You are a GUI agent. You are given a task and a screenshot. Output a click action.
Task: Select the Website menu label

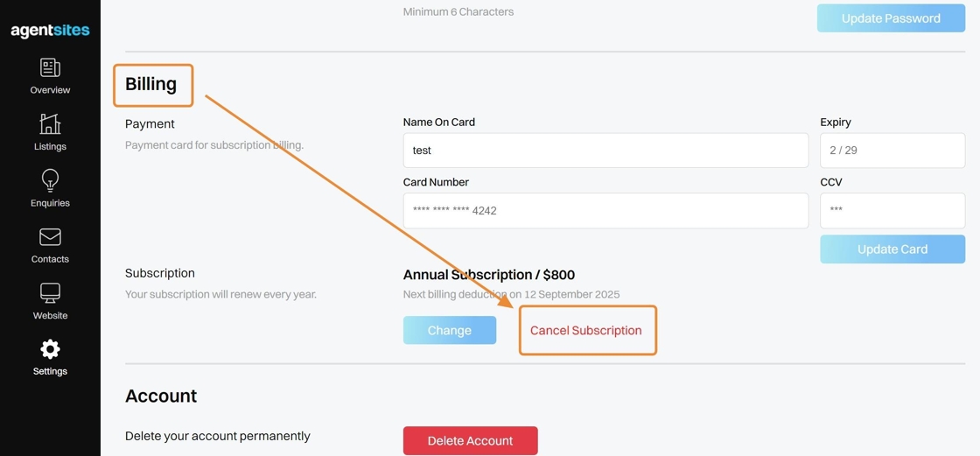click(x=50, y=316)
